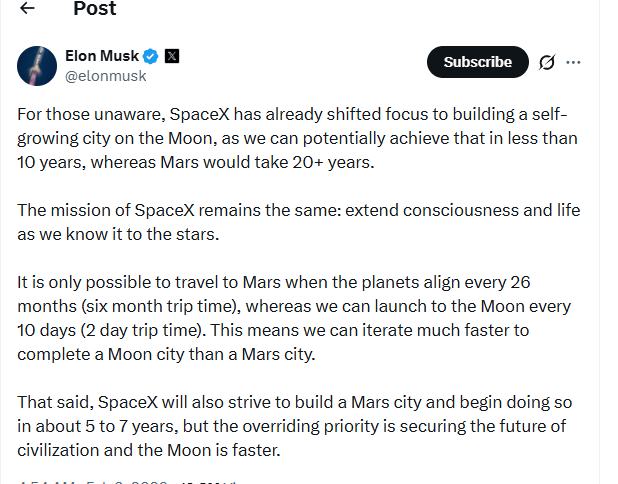Open the Elon Musk display name link
The width and height of the screenshot is (618, 484).
[x=101, y=56]
